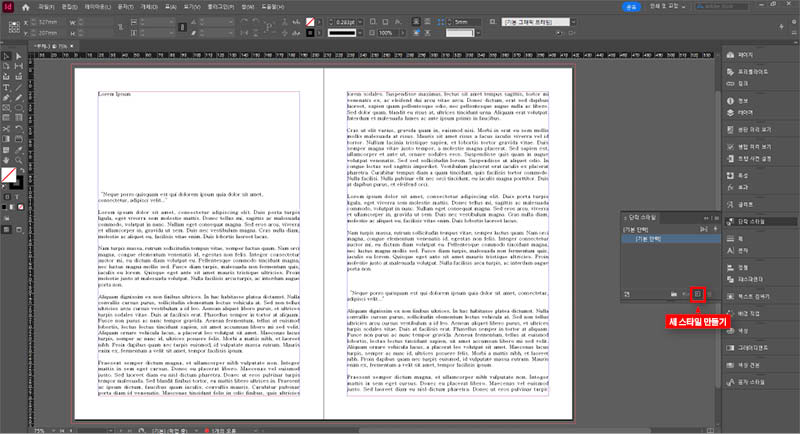Viewport: 800px width, 434px height.
Task: Click the InDesign Home icon
Action: click(x=26, y=7)
